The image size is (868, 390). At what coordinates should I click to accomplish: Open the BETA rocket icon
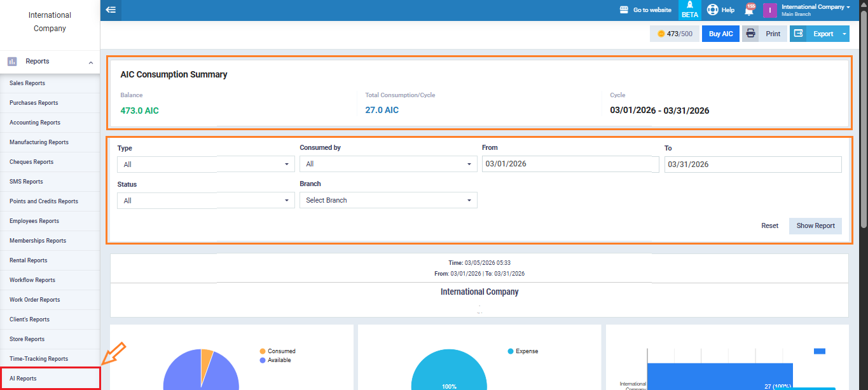point(689,6)
